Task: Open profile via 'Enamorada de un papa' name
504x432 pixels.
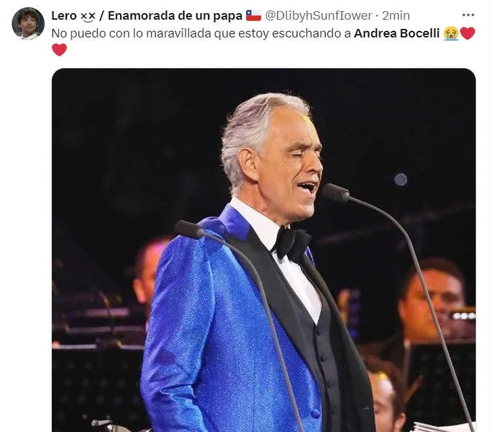Action: click(175, 16)
